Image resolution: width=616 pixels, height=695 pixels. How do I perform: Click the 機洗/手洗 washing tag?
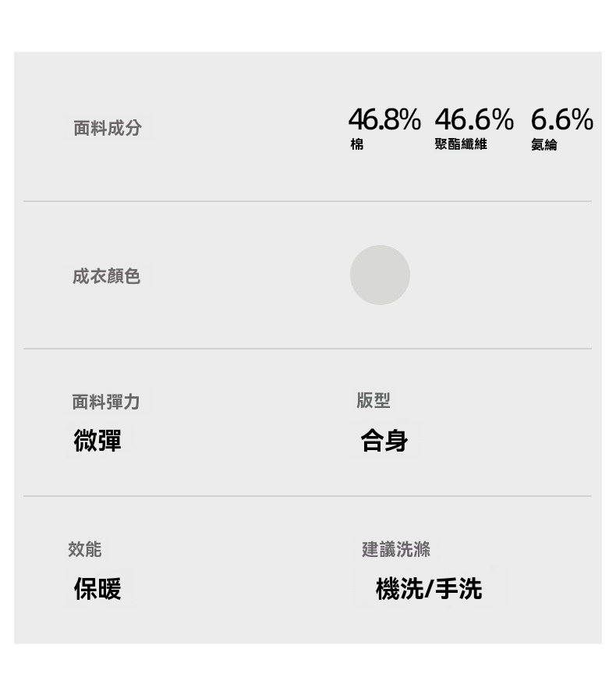[x=429, y=589]
